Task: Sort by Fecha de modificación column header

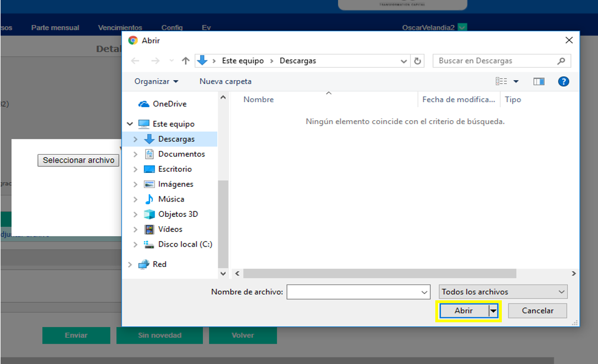Action: click(458, 100)
